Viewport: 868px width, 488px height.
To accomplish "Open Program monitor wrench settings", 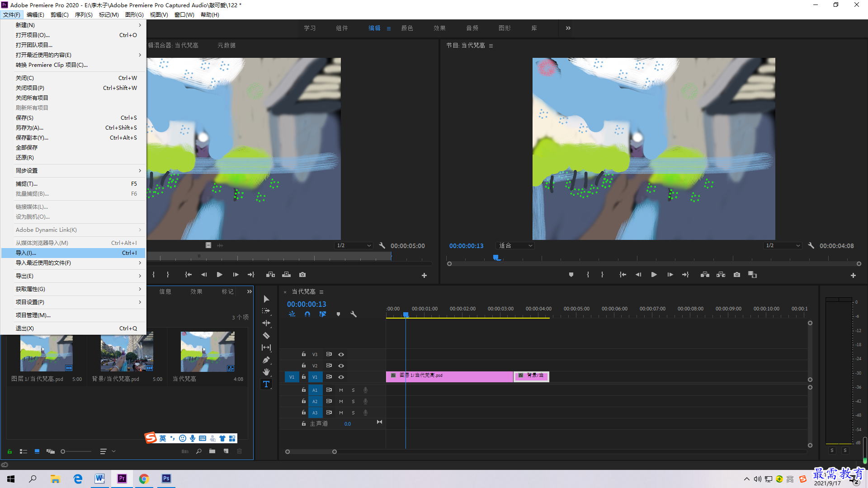I will [811, 245].
